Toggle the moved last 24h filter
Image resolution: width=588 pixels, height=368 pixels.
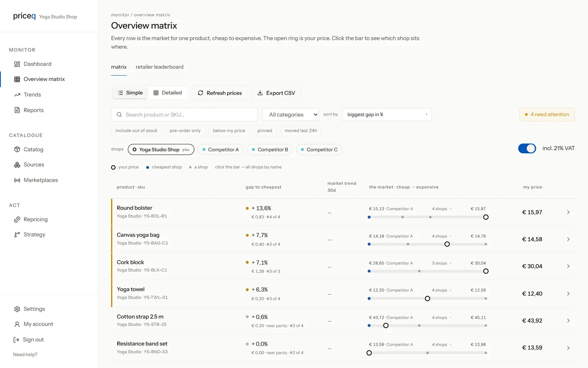click(301, 131)
